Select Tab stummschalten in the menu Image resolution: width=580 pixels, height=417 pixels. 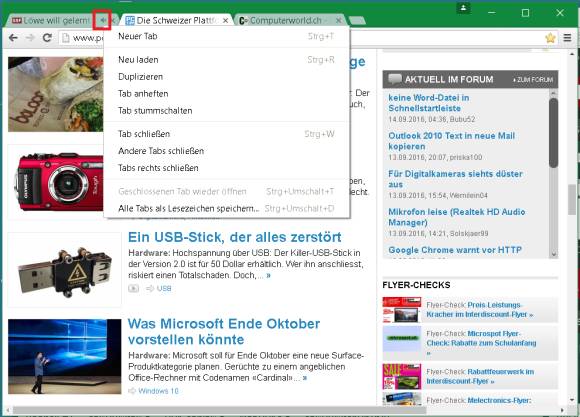(226, 111)
